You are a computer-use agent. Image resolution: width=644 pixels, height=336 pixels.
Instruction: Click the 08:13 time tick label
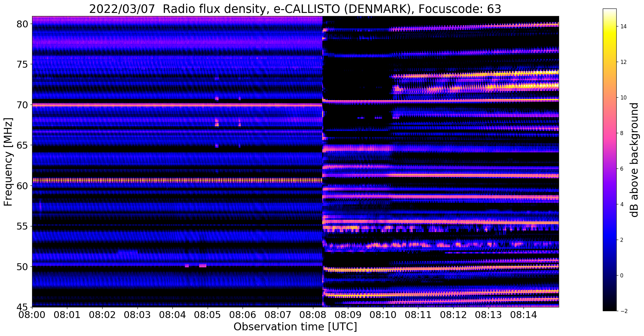(x=489, y=315)
